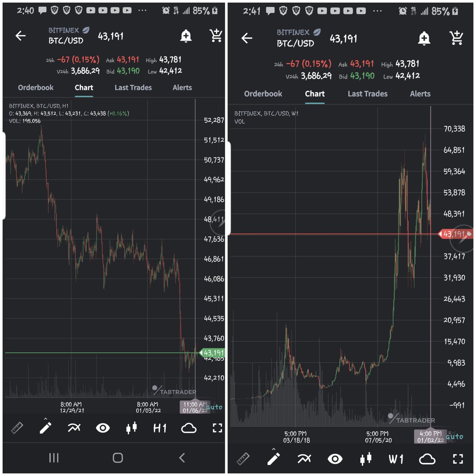Add alert with left screenshot's bell icon
476x476 pixels.
click(186, 36)
